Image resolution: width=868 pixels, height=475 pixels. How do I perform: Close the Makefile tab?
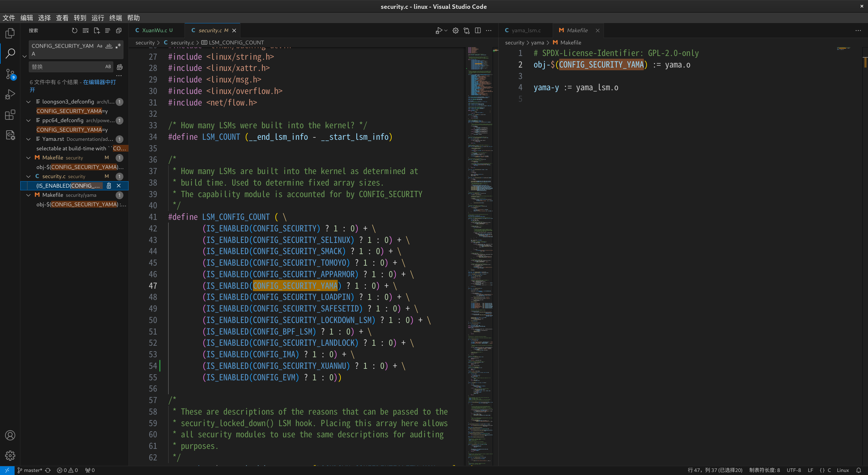tap(597, 31)
